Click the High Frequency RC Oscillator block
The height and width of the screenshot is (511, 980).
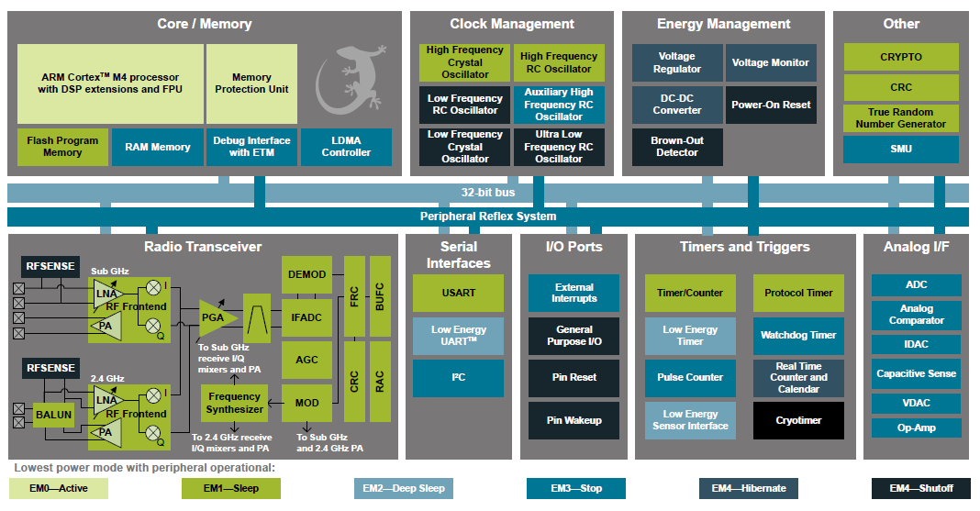(x=559, y=62)
